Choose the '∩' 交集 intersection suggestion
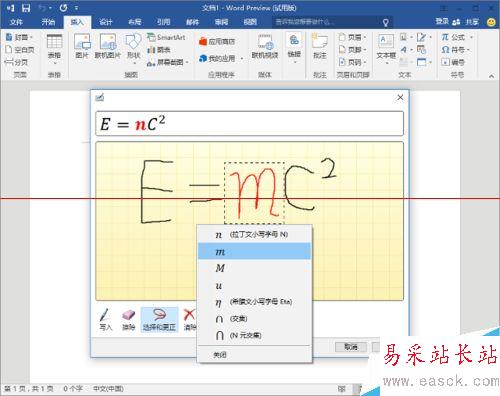This screenshot has width=500, height=396. click(x=254, y=319)
